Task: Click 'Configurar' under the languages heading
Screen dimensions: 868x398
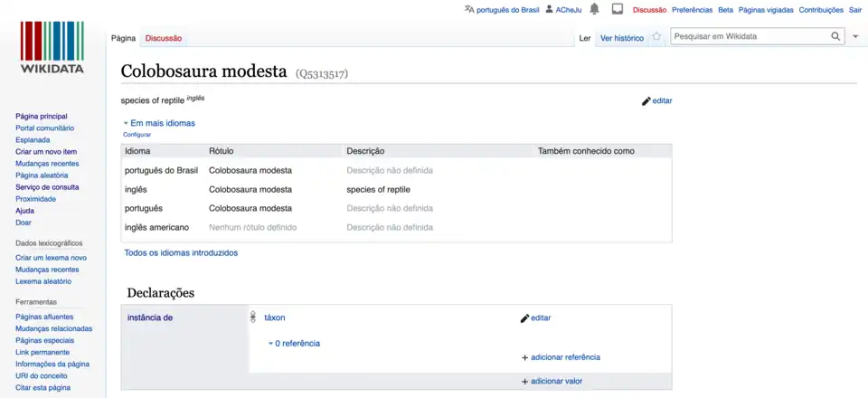Action: tap(137, 135)
